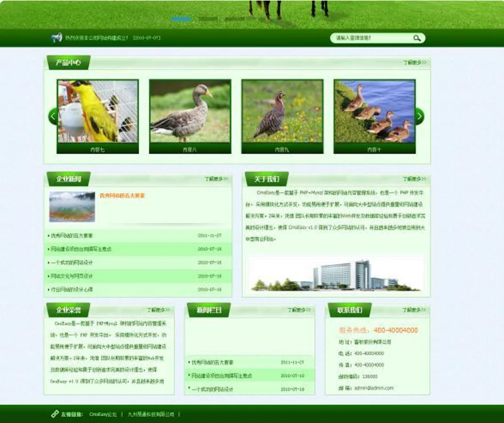The height and width of the screenshot is (423, 504).
Task: Click the left carousel arrow
Action: pos(53,116)
